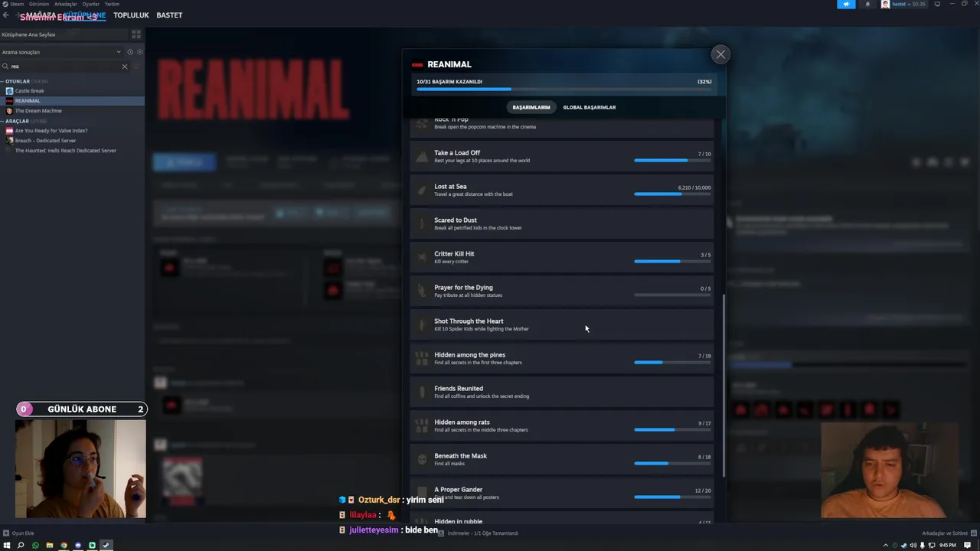This screenshot has width=980, height=551.
Task: Open Windows taskbar search
Action: click(21, 546)
